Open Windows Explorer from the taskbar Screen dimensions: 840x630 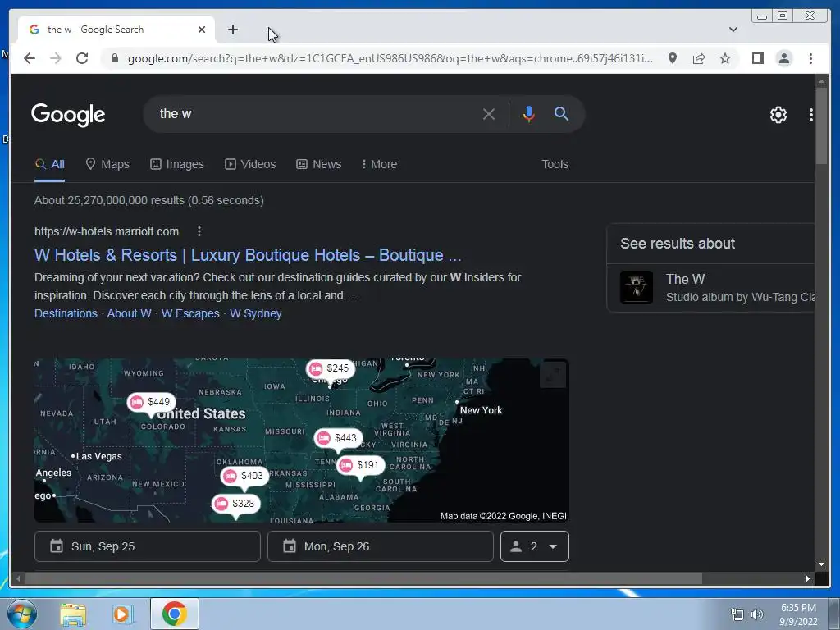pyautogui.click(x=73, y=614)
